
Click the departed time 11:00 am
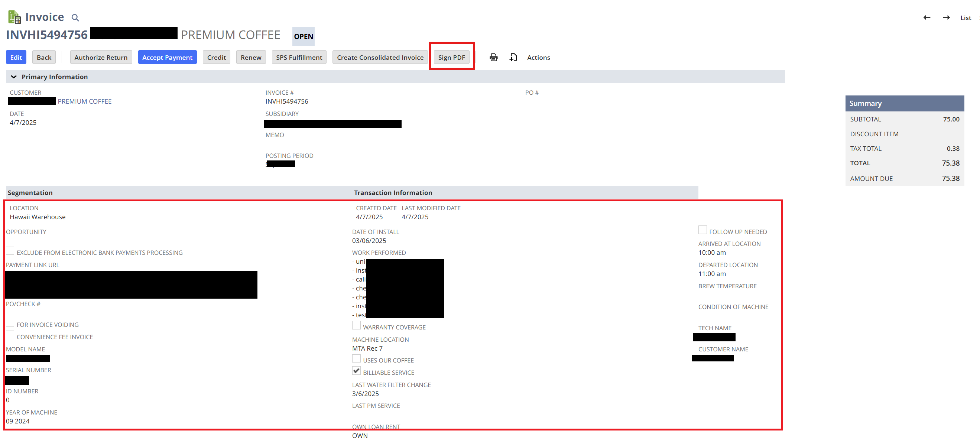[712, 274]
